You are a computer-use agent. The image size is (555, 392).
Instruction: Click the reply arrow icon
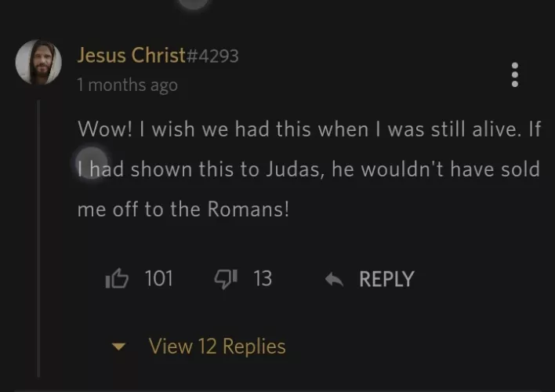click(x=335, y=279)
